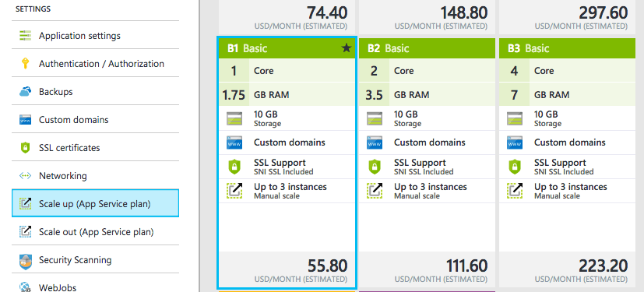
Task: Select Scale up (App Service plan)
Action: 95,203
